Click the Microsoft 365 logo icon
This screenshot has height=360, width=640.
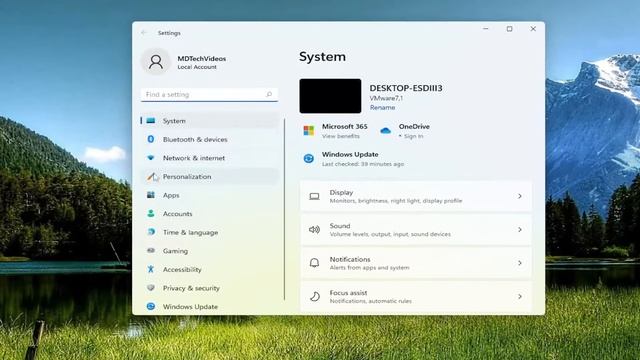(309, 131)
